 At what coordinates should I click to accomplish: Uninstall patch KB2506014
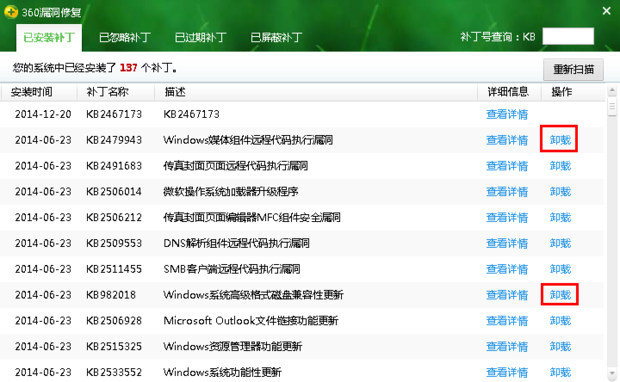560,192
